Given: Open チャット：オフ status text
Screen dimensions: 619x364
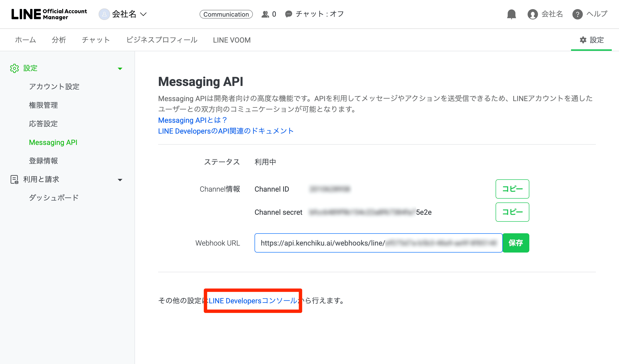Looking at the screenshot, I should (x=320, y=14).
